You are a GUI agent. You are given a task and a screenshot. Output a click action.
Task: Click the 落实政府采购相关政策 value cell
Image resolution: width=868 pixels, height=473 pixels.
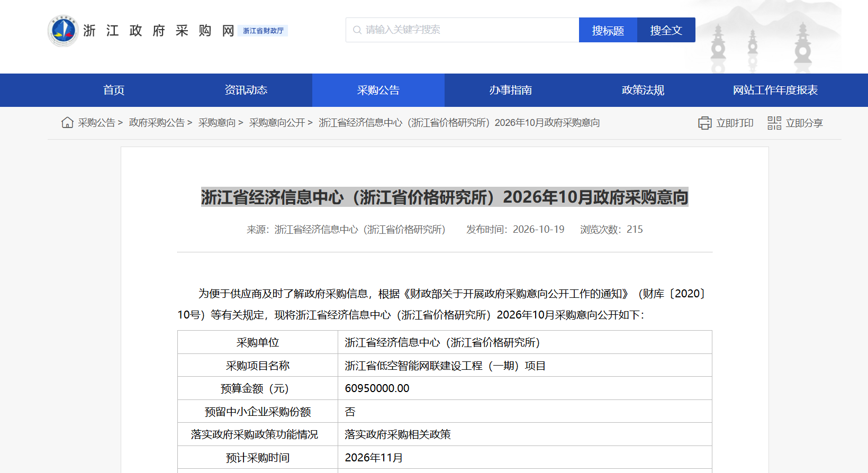click(x=525, y=434)
